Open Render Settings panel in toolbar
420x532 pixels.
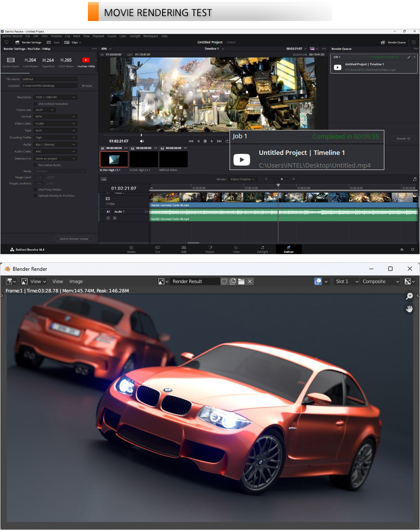pos(28,43)
